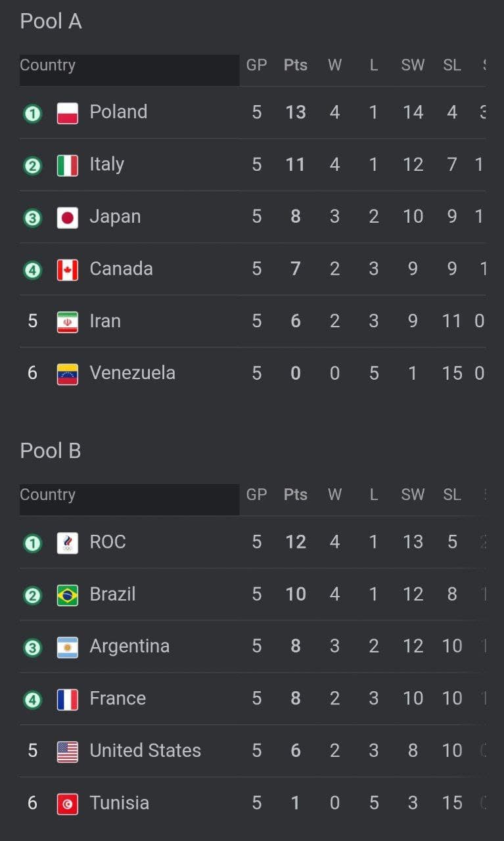Open the United States team name
This screenshot has height=841, width=504.
tap(145, 750)
